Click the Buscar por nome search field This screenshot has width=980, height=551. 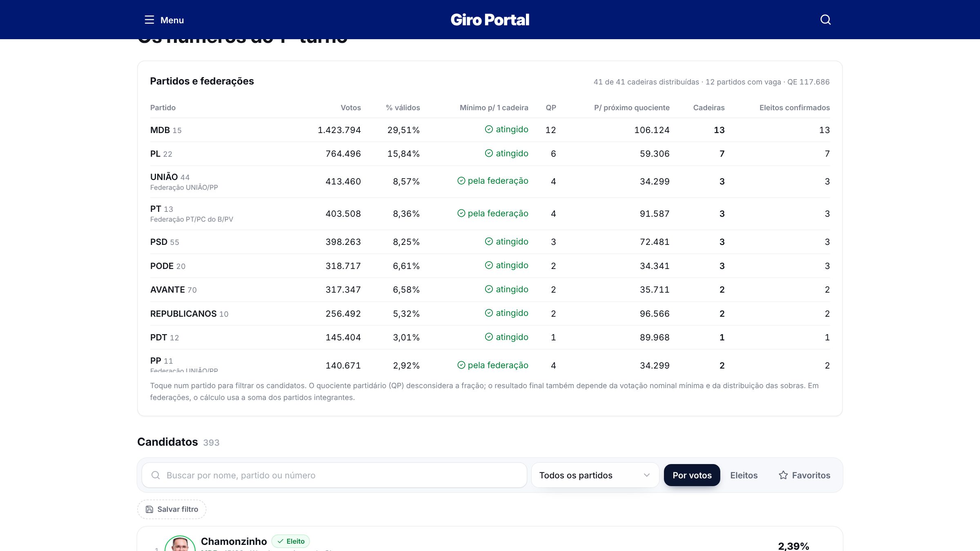pyautogui.click(x=334, y=475)
